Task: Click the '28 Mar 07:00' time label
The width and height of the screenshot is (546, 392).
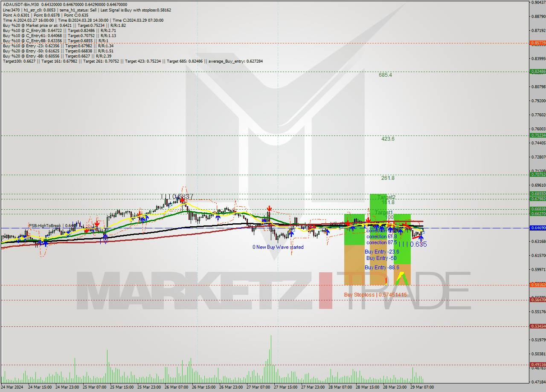Action: coord(340,387)
